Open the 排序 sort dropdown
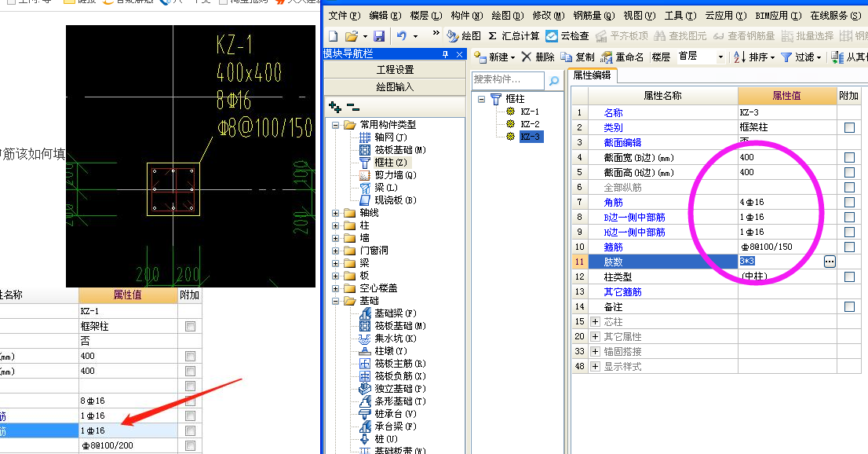Image resolution: width=868 pixels, height=454 pixels. click(x=754, y=57)
